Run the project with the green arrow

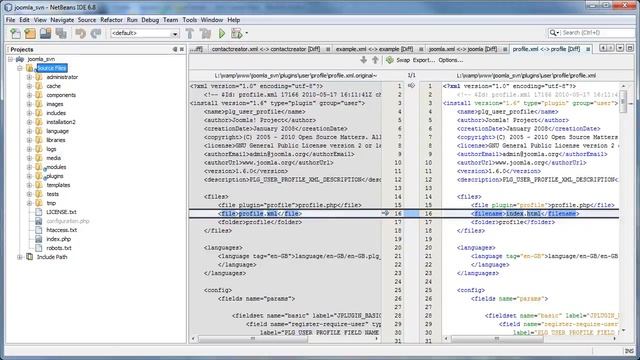[222, 33]
